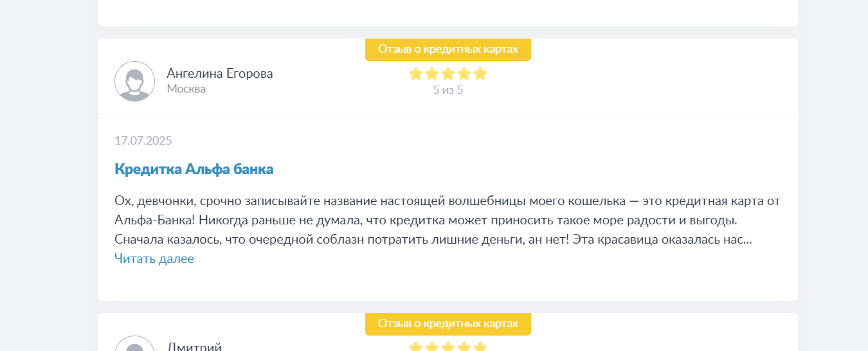868x351 pixels.
Task: Open 'Отзыв о кредитных картах' badge above Дмитрий's review
Action: click(448, 324)
